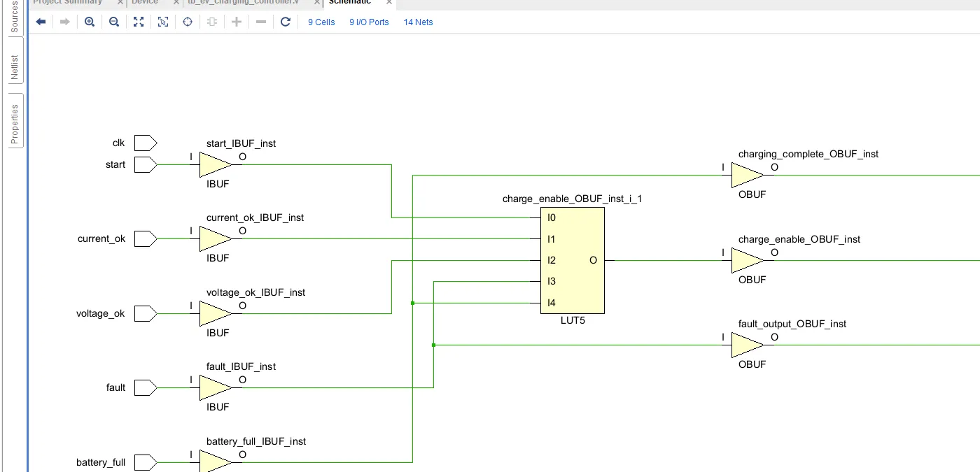
Task: Select the voltage_ok_IBUF_inst buffer triangle
Action: click(214, 314)
